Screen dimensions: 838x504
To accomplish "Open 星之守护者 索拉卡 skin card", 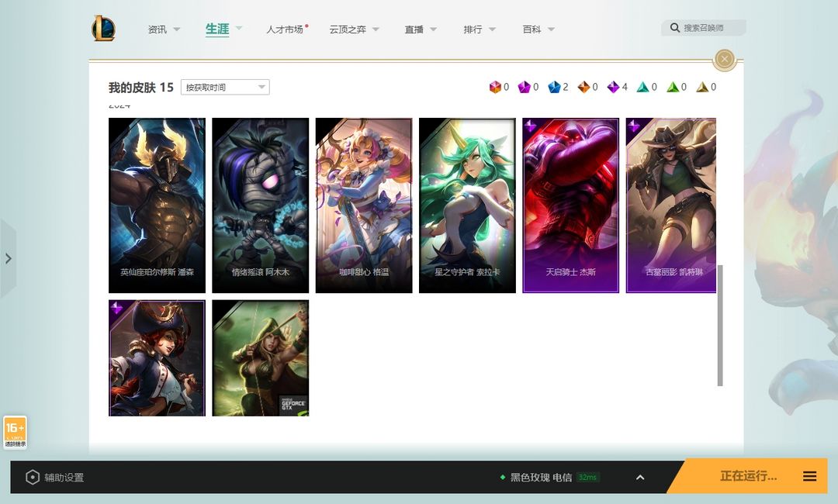I will [467, 205].
